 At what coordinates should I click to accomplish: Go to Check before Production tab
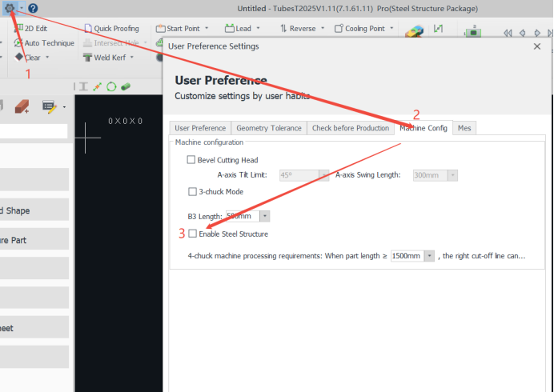click(351, 128)
